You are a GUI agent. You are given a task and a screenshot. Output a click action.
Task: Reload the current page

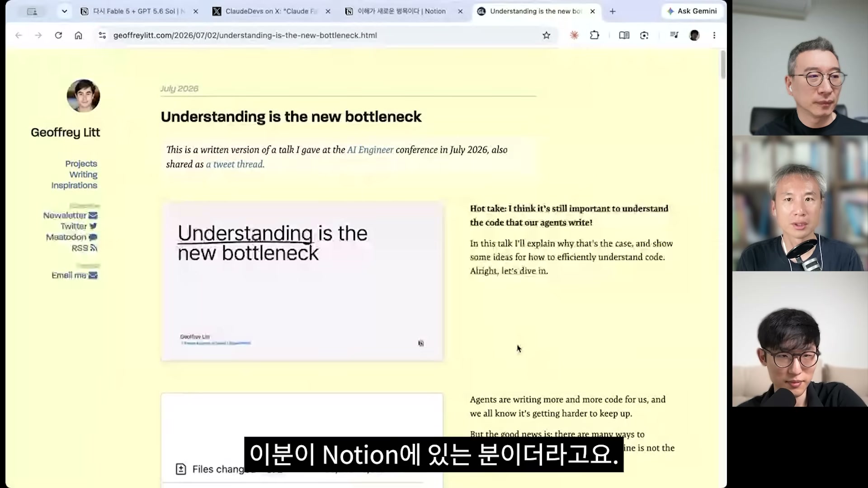pos(58,35)
